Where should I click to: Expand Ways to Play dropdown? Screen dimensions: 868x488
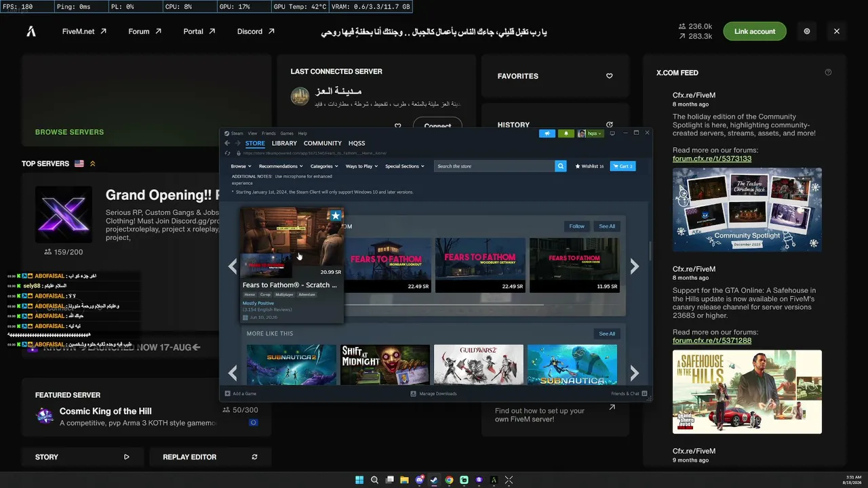point(361,166)
